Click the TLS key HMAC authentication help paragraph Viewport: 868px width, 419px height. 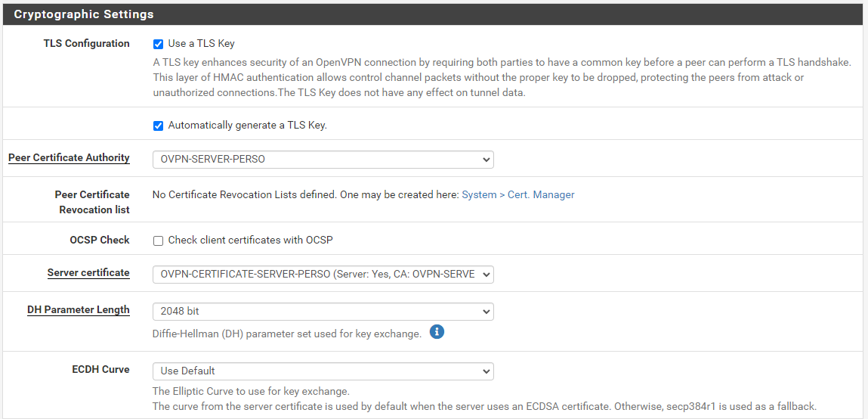502,78
